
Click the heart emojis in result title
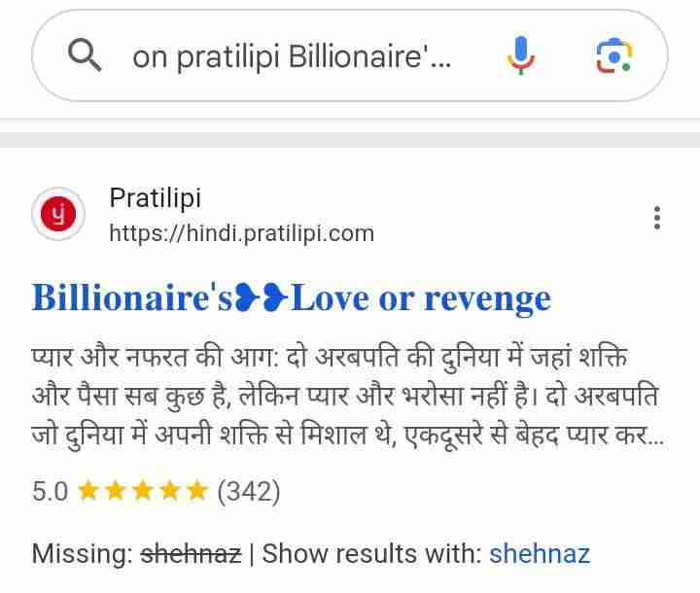pyautogui.click(x=262, y=298)
